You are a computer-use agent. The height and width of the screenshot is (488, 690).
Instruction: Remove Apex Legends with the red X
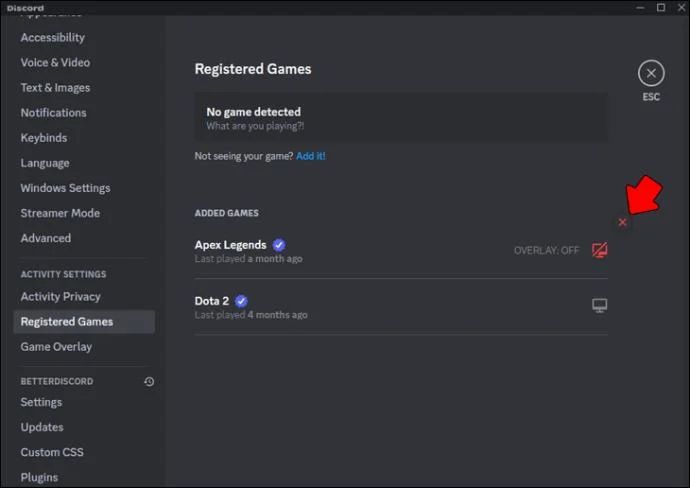point(622,222)
